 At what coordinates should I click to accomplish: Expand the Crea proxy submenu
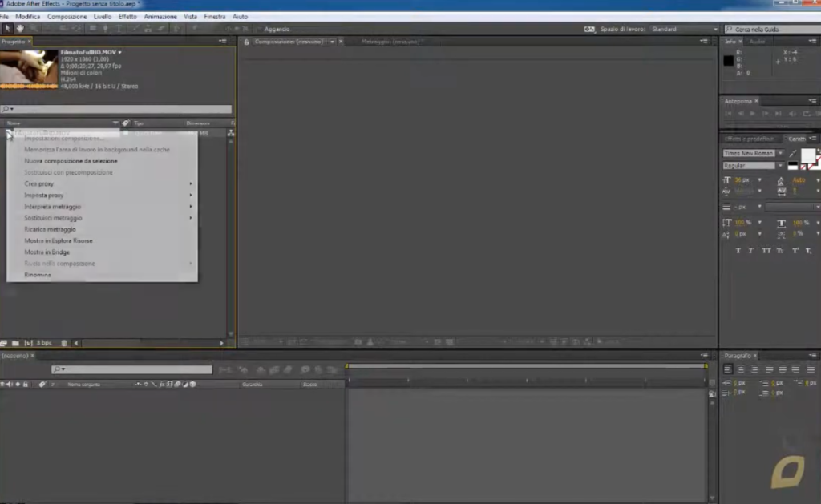[x=108, y=183]
